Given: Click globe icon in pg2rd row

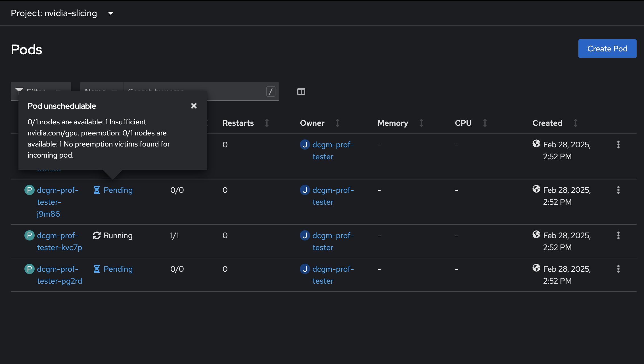Looking at the screenshot, I should pyautogui.click(x=536, y=268).
